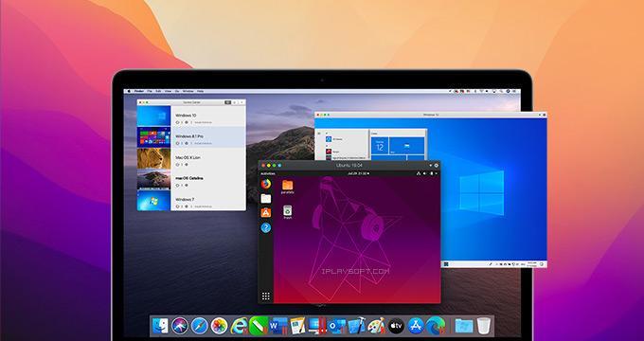Select Windows 7 in Control Center

tap(191, 200)
